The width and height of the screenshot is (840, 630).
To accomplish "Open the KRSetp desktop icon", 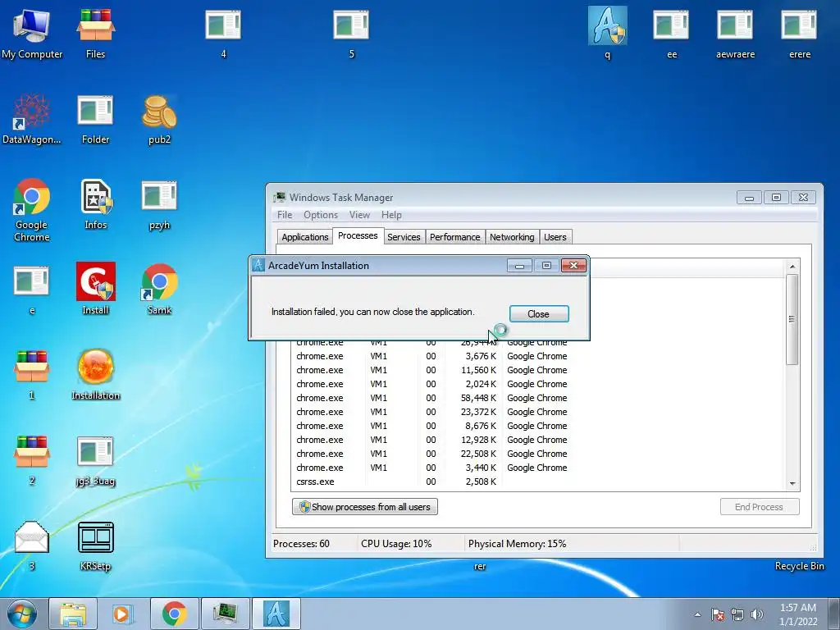I will [x=95, y=545].
